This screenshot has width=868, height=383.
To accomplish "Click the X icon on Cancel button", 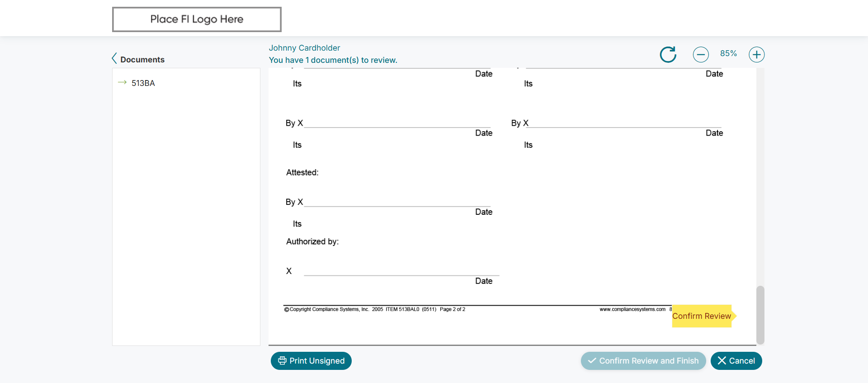I will (x=722, y=360).
